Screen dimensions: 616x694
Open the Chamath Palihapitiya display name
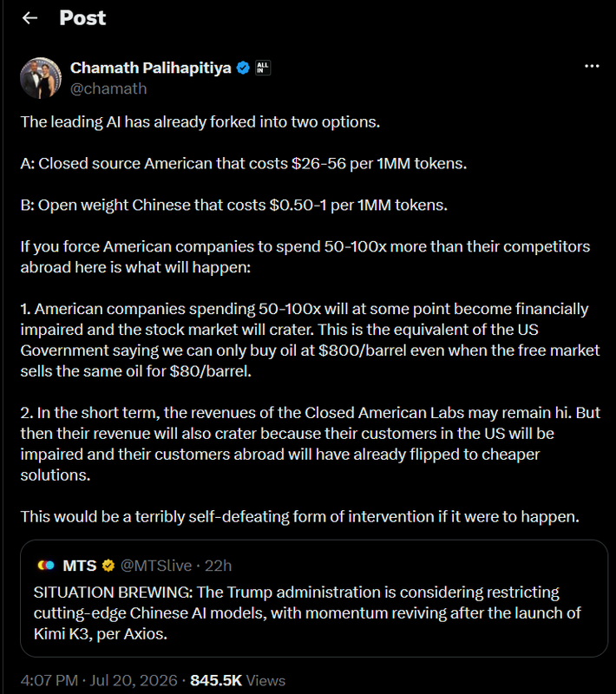pyautogui.click(x=150, y=68)
